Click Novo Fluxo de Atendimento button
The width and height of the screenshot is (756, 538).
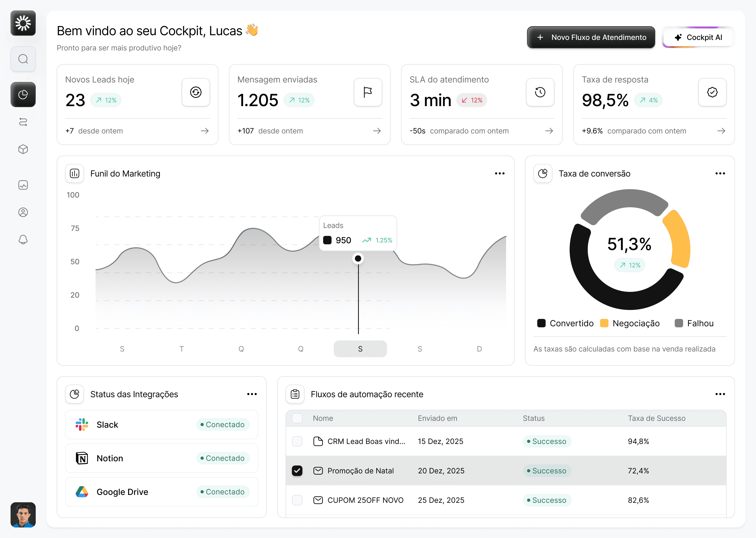[x=591, y=38]
